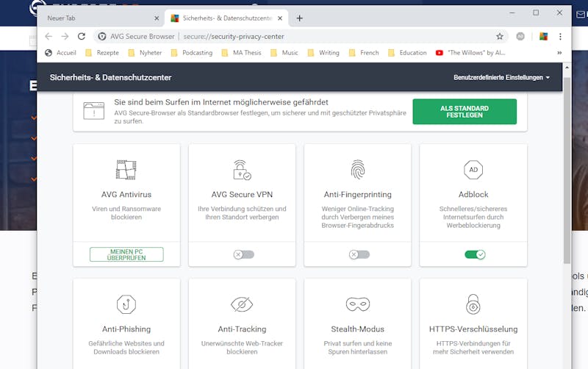
Task: Open the Music bookmark folder
Action: (x=284, y=53)
